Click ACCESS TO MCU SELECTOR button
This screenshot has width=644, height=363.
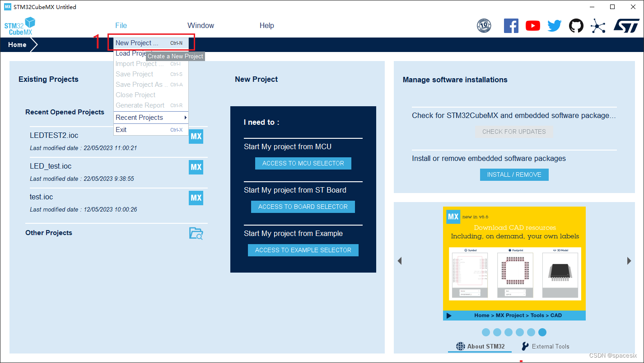coord(303,163)
